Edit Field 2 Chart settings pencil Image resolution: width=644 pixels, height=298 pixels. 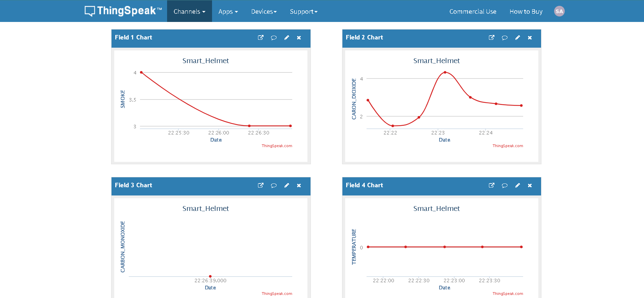[517, 38]
